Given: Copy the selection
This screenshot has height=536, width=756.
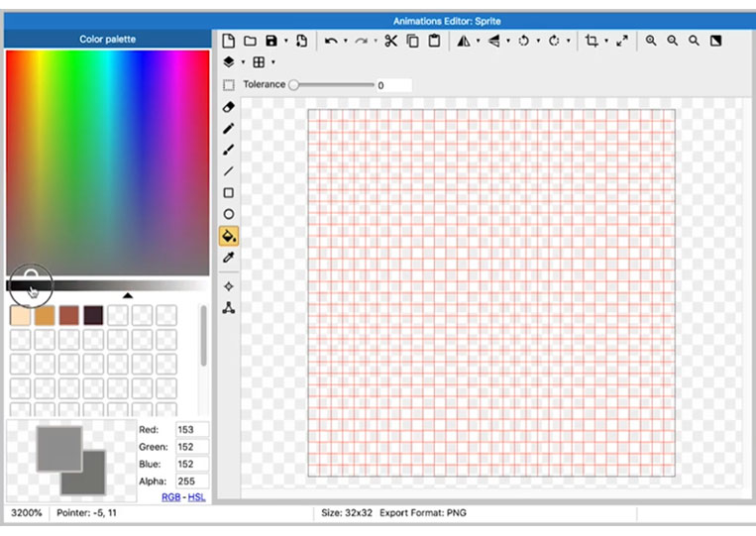Looking at the screenshot, I should pyautogui.click(x=413, y=41).
